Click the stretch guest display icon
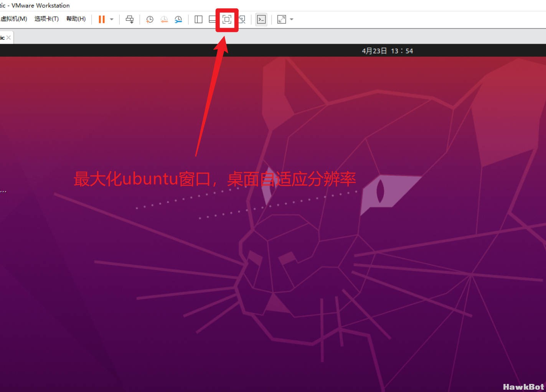Viewport: 546px width, 392px height. pos(282,19)
